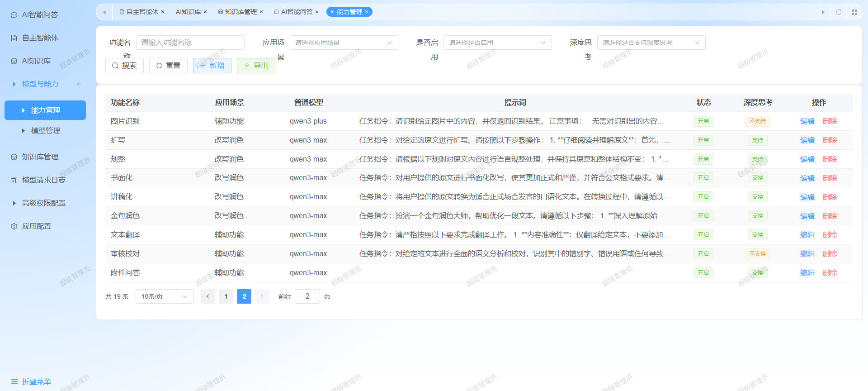Viewport: 868px width, 391px height.
Task: Open 模型请求日志 sidebar item
Action: click(x=43, y=180)
